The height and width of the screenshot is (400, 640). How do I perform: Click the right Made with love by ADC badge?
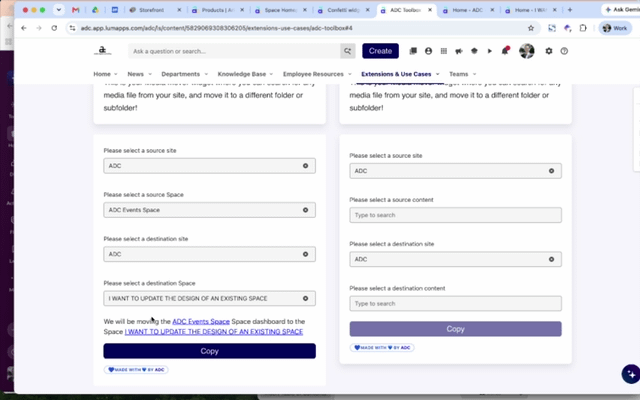(382, 348)
